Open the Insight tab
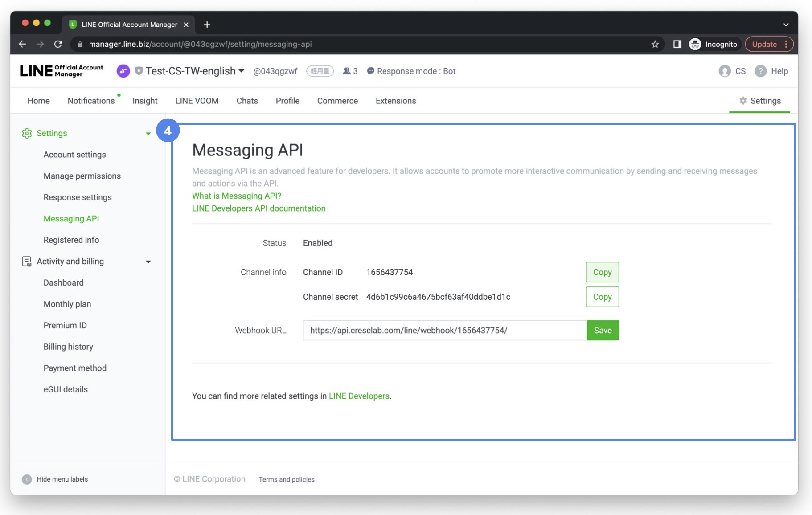 point(145,101)
